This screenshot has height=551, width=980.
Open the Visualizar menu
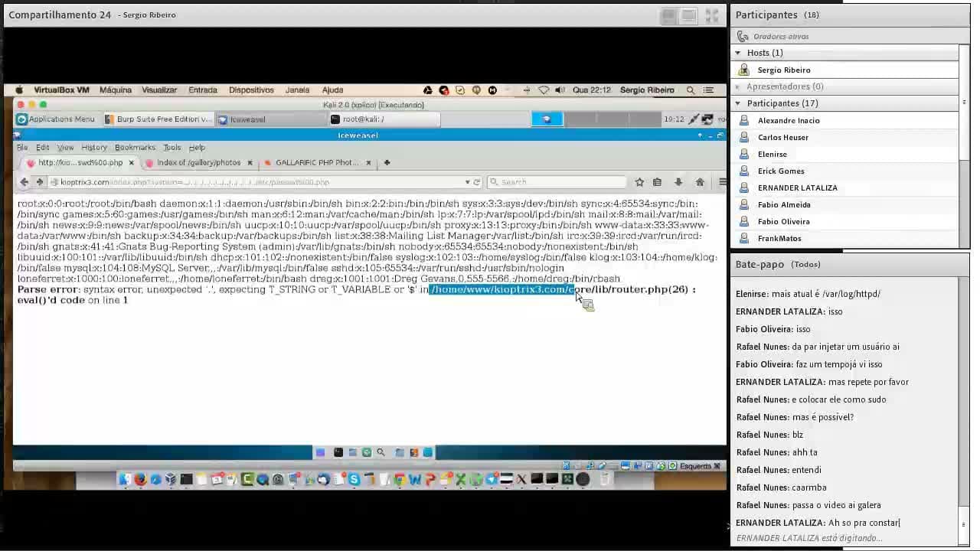coord(159,90)
